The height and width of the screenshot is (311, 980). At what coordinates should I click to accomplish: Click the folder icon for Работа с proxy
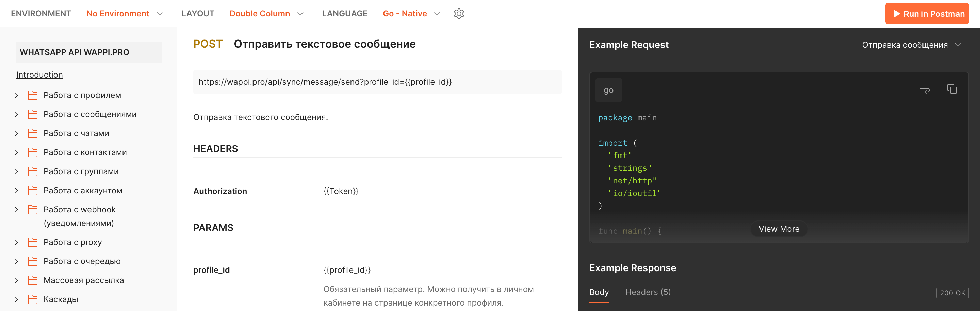(x=33, y=242)
